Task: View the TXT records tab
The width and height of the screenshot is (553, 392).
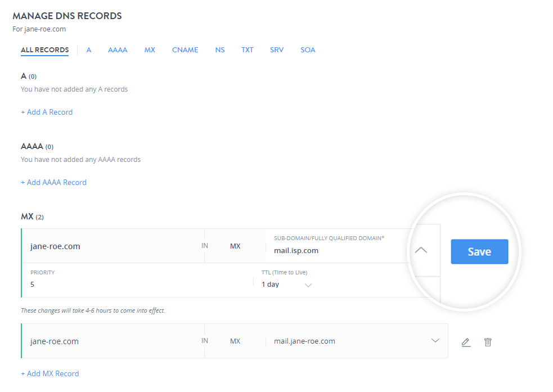Action: [248, 50]
